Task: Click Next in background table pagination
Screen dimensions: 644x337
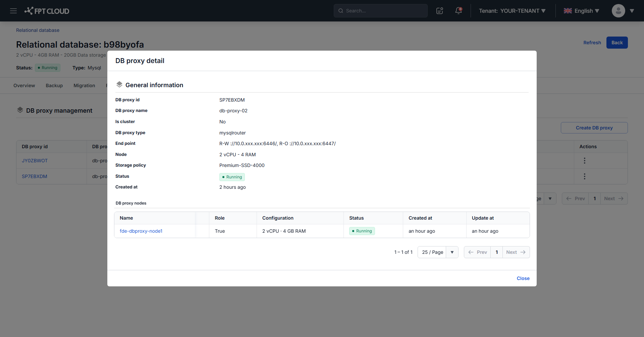Action: point(614,199)
